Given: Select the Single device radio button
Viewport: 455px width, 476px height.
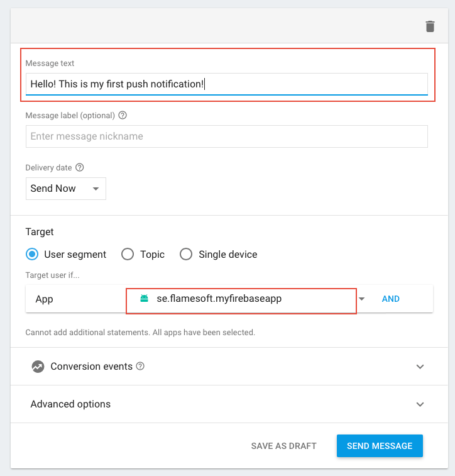Looking at the screenshot, I should click(186, 255).
